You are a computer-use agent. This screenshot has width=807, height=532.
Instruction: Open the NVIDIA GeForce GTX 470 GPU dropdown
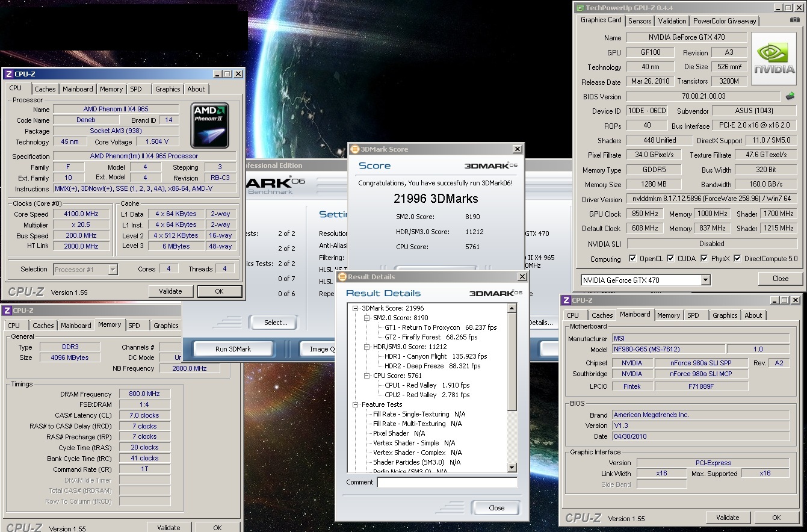pos(706,280)
